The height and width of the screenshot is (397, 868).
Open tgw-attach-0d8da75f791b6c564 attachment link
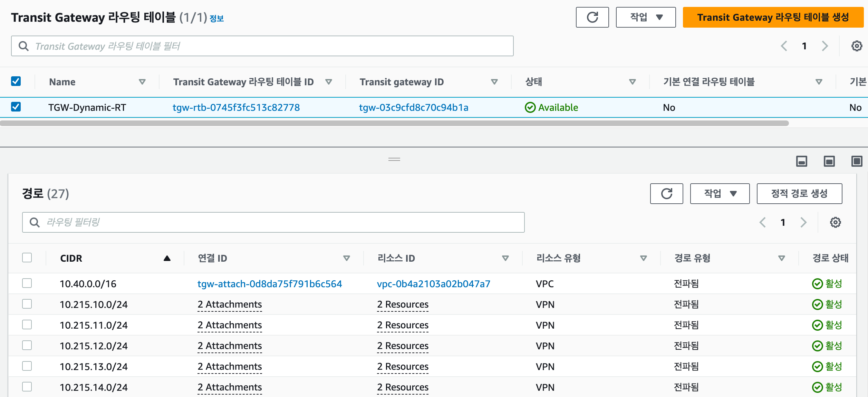[x=269, y=284]
